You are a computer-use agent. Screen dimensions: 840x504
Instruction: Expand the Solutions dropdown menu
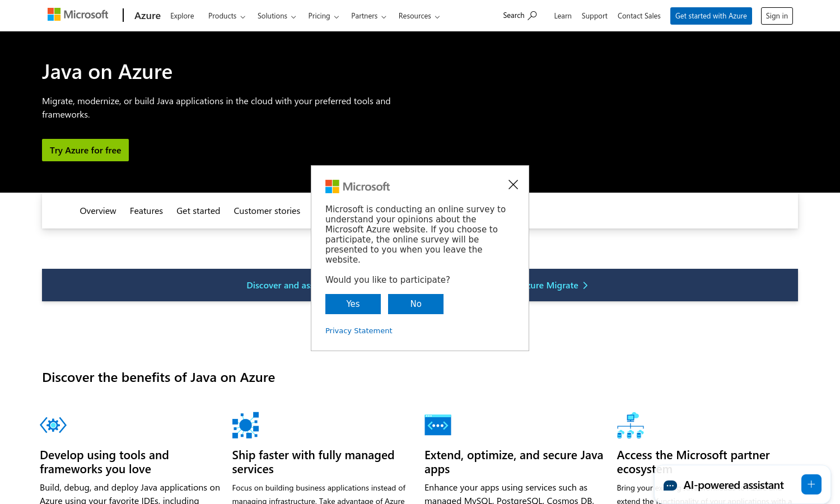(276, 16)
